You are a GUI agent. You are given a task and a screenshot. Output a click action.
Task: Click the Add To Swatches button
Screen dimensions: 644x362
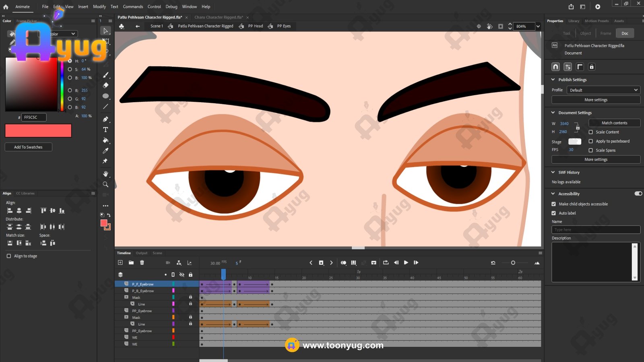pos(28,147)
